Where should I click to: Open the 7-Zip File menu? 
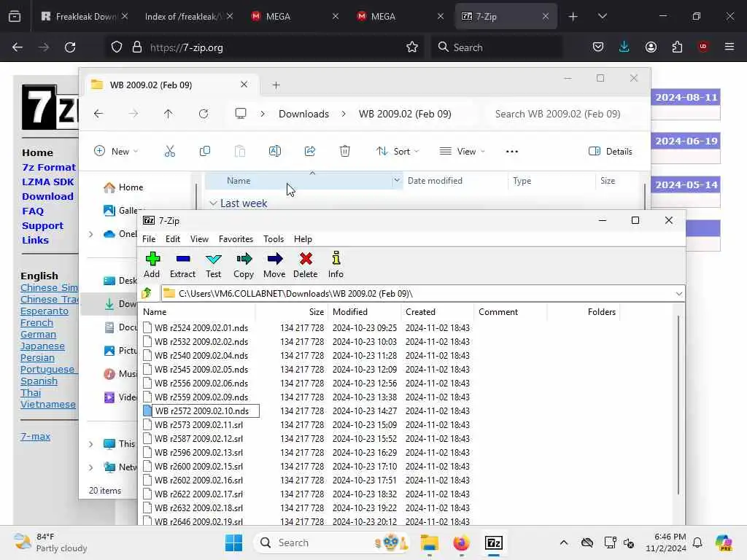coord(149,239)
